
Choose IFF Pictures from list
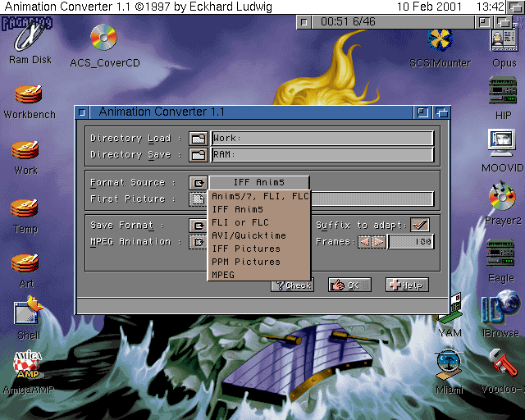coord(260,249)
